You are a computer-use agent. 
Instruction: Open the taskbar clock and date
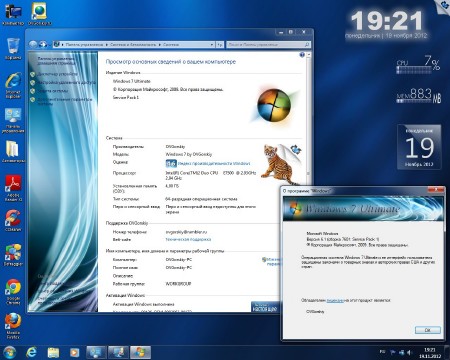[430, 353]
